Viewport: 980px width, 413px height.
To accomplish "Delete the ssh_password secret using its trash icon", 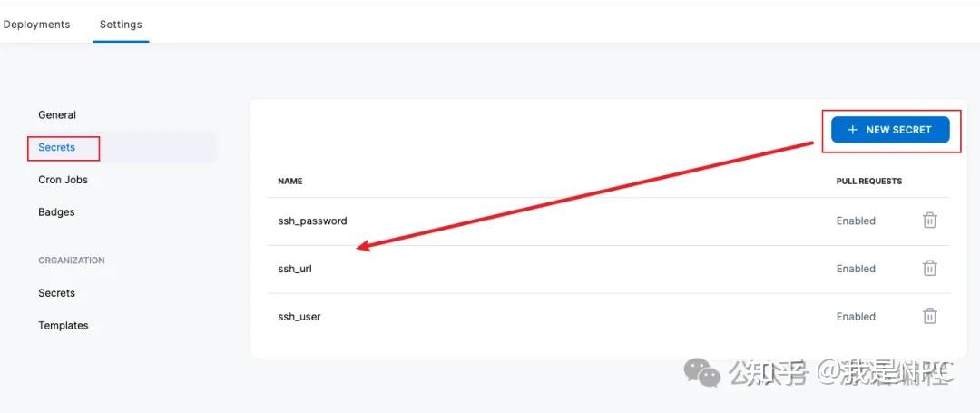I will [929, 221].
